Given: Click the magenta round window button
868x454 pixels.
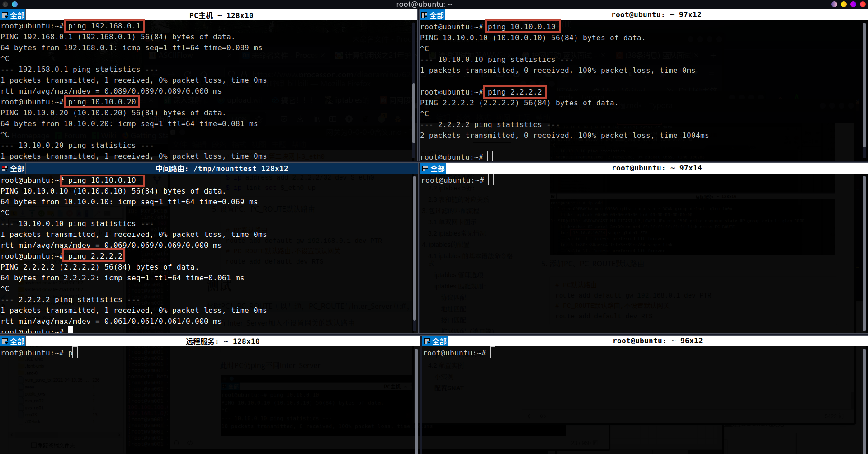Looking at the screenshot, I should [853, 4].
